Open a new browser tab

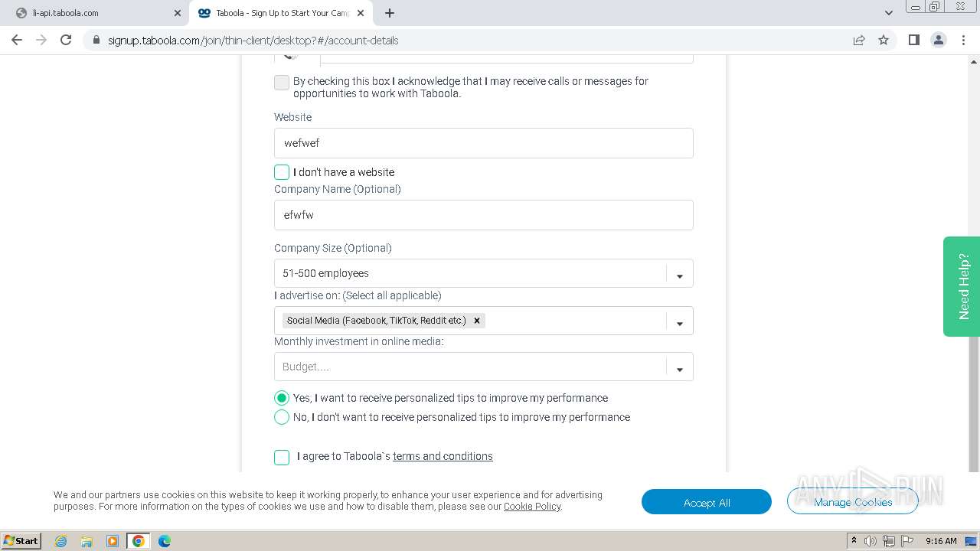tap(390, 13)
